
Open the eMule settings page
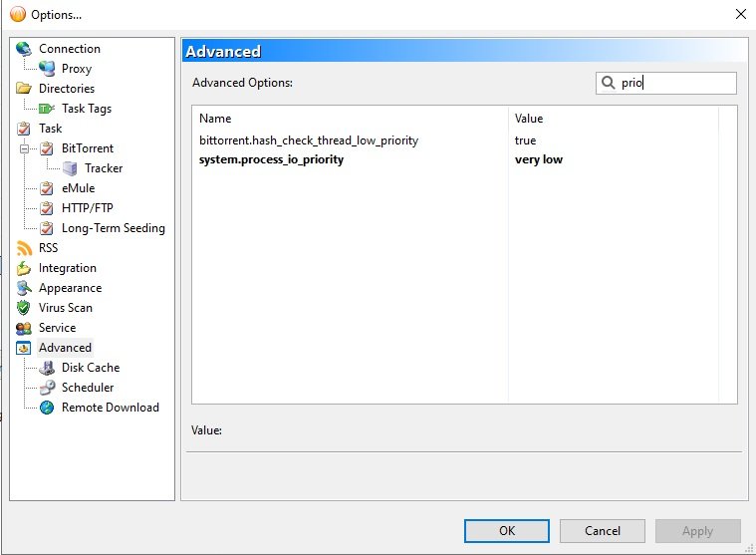(x=78, y=188)
